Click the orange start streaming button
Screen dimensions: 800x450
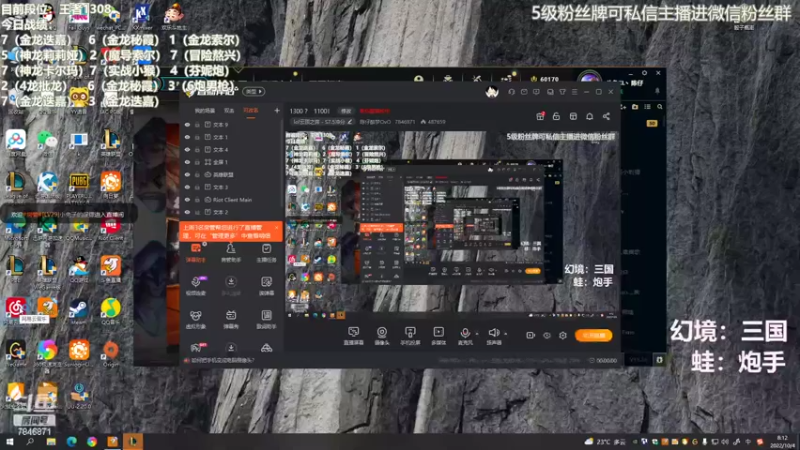[593, 335]
